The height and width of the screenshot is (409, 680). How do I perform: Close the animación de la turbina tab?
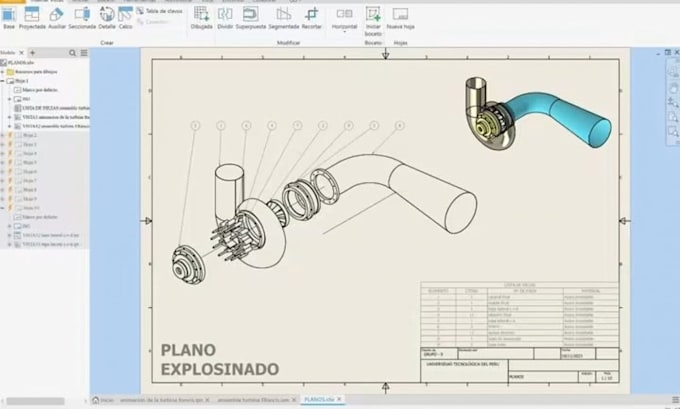pyautogui.click(x=207, y=400)
